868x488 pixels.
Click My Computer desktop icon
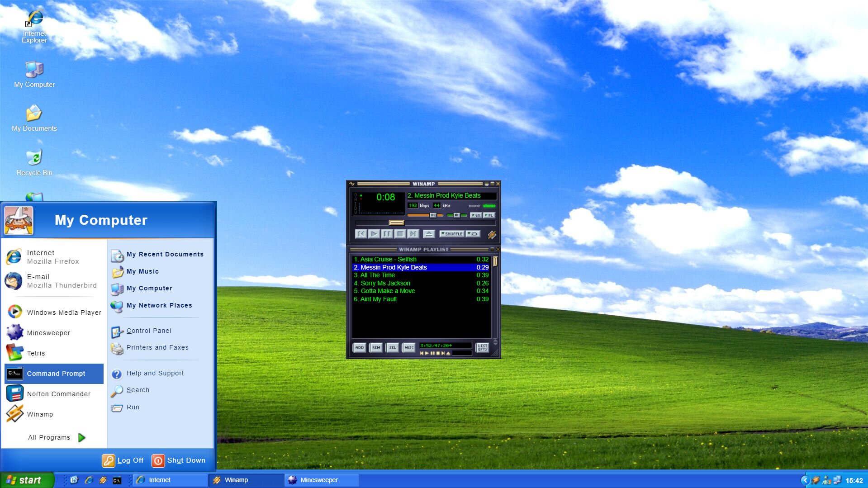click(34, 74)
